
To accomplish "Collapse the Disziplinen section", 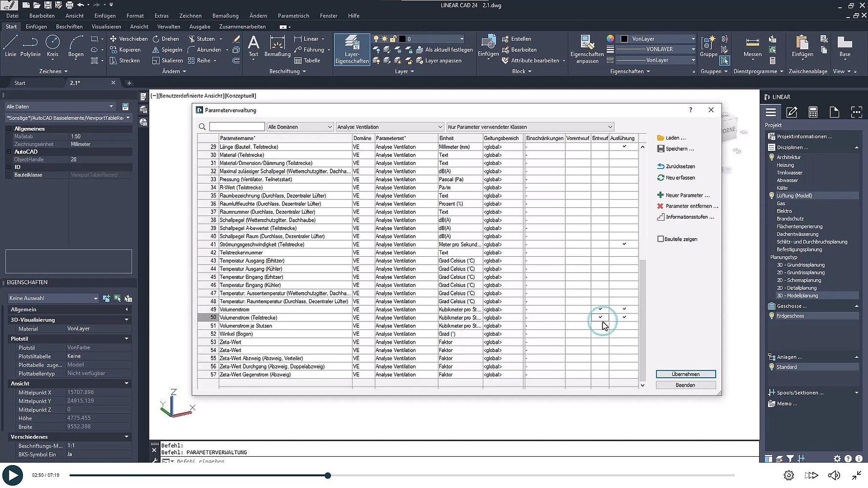I will (x=857, y=147).
